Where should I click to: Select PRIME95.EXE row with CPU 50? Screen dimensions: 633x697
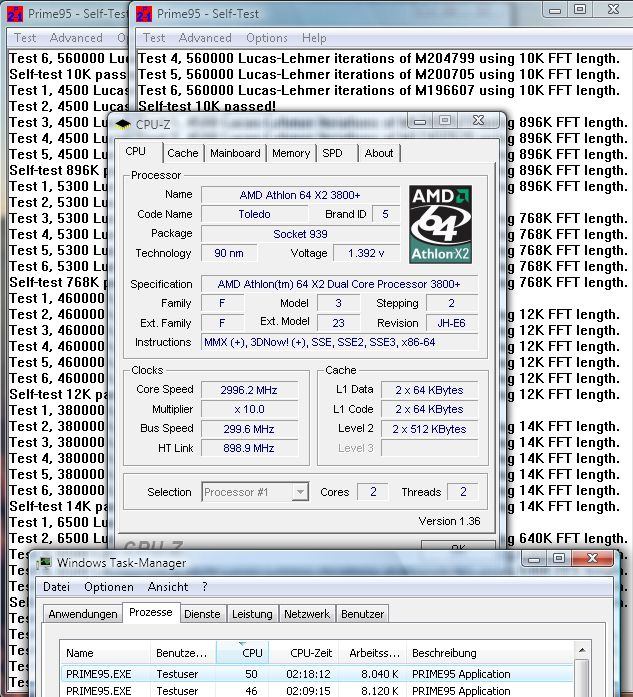click(x=316, y=674)
